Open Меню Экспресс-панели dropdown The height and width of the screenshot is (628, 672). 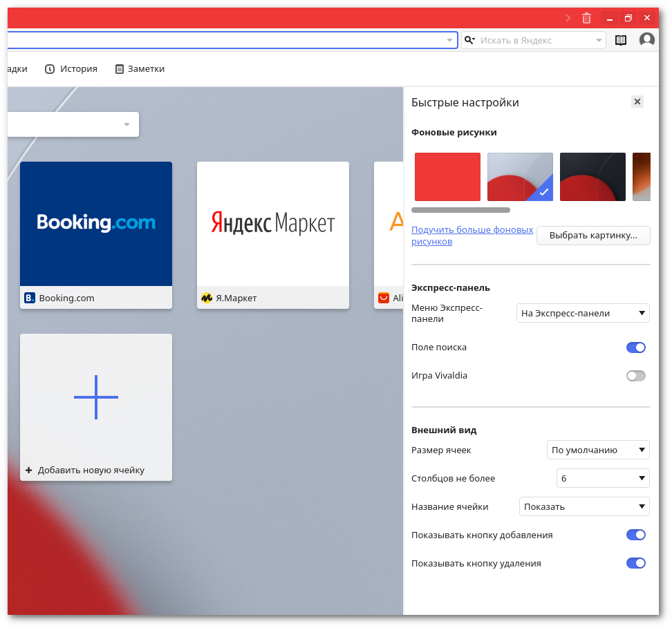[x=583, y=313]
